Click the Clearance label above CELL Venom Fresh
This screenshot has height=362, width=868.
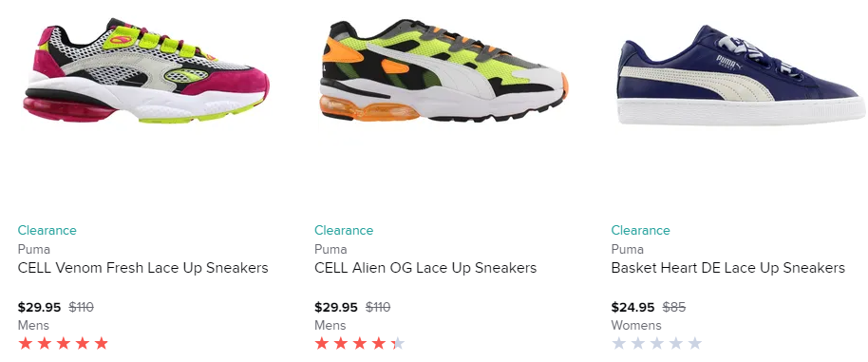[x=47, y=230]
